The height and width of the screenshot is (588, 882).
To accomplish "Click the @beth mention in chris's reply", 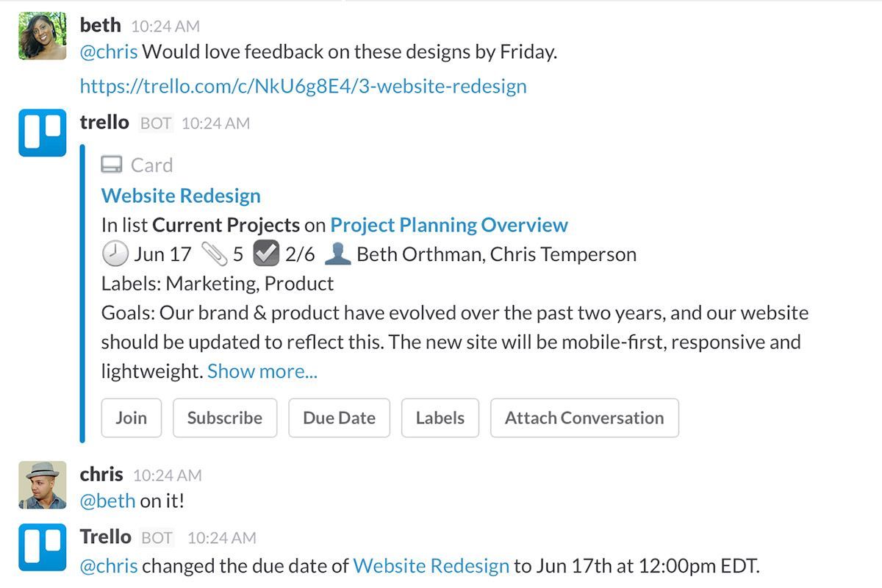I will 107,501.
